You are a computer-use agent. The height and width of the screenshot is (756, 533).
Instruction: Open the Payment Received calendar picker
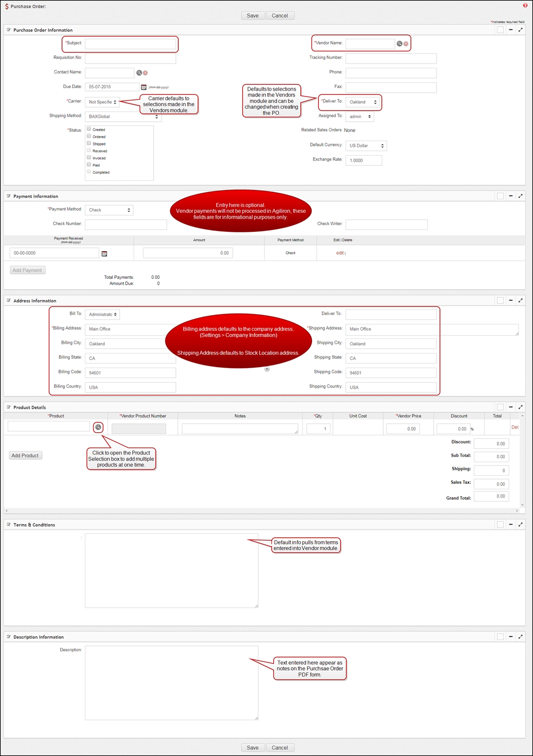104,254
